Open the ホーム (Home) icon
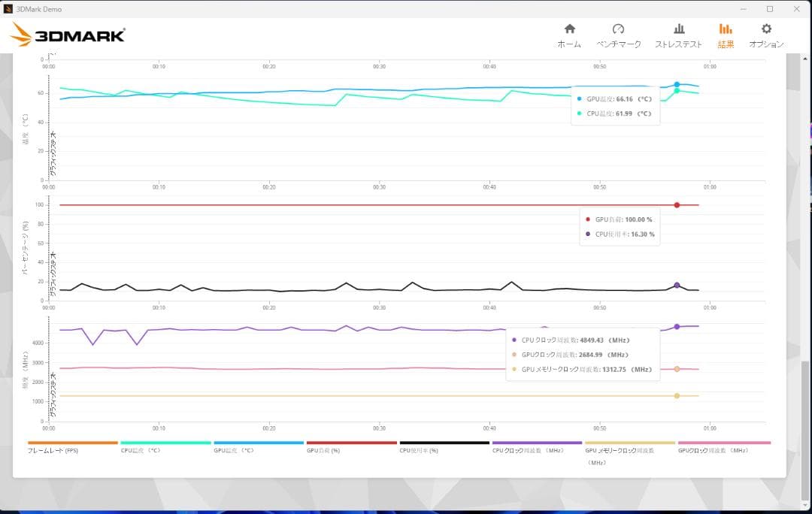The image size is (812, 514). [569, 35]
